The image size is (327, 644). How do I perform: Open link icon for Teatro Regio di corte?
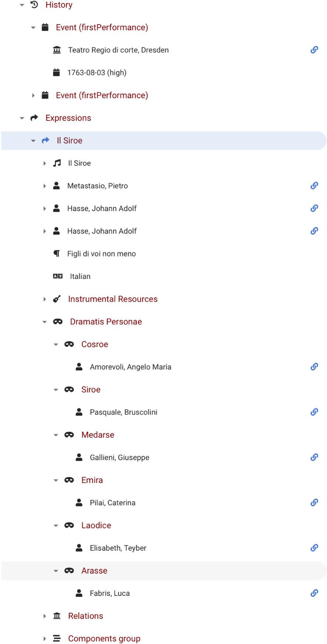pos(314,50)
